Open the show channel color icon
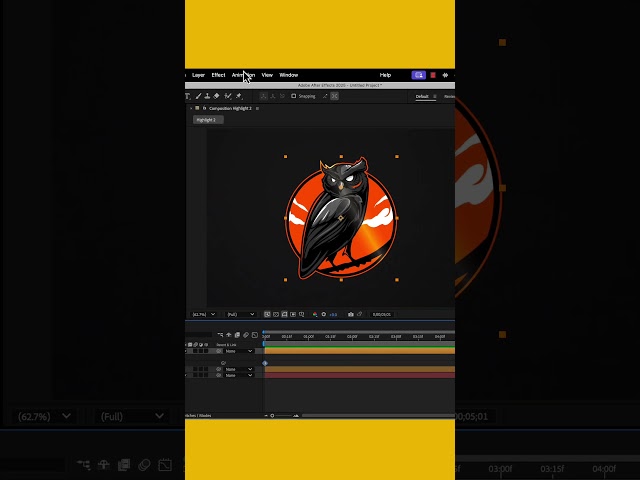 (315, 314)
